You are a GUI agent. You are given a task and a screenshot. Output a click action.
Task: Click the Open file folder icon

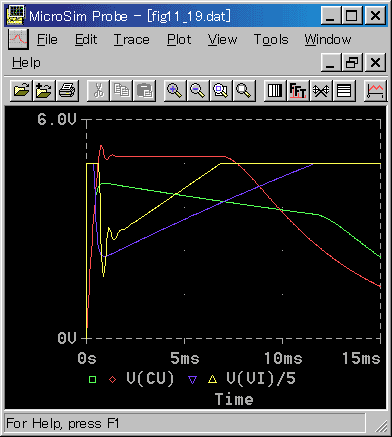(21, 90)
